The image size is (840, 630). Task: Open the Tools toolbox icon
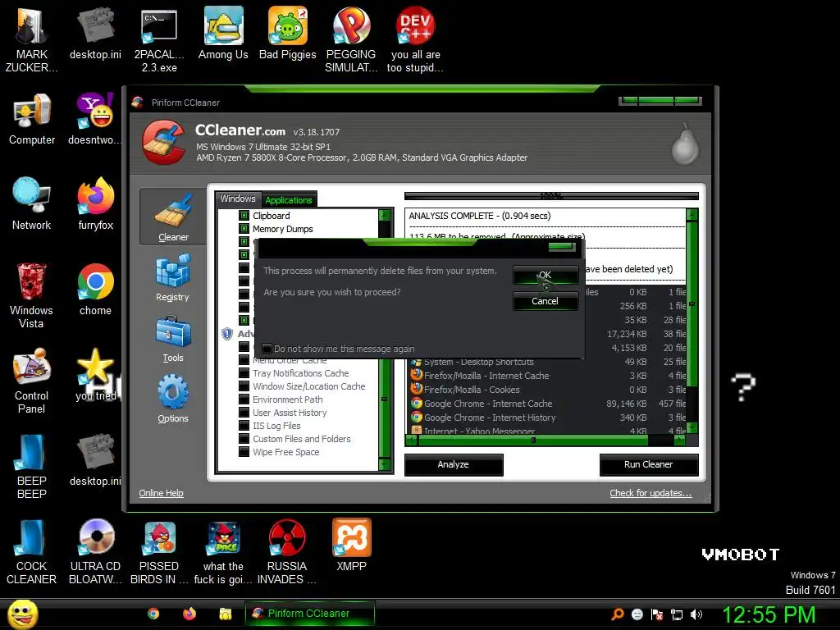[x=173, y=332]
